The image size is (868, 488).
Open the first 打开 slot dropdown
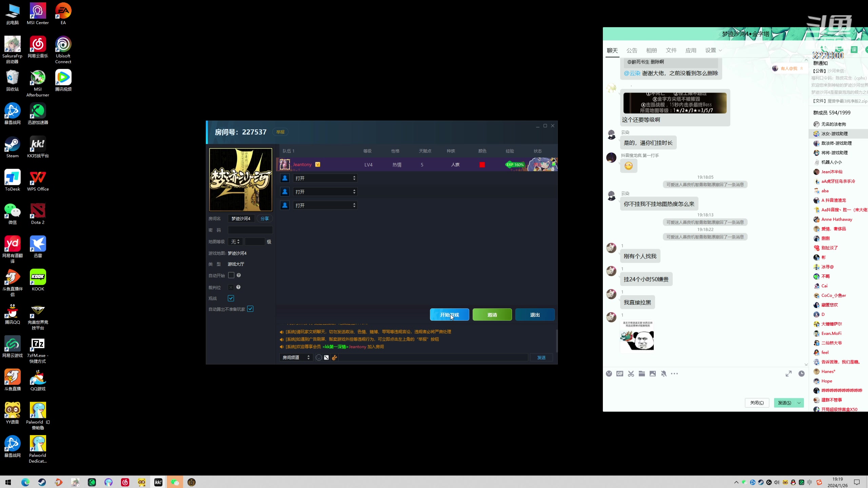click(x=325, y=178)
